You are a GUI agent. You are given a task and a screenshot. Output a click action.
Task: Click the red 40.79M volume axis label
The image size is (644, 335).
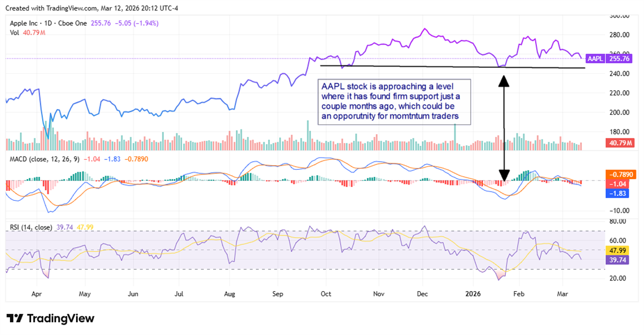618,141
